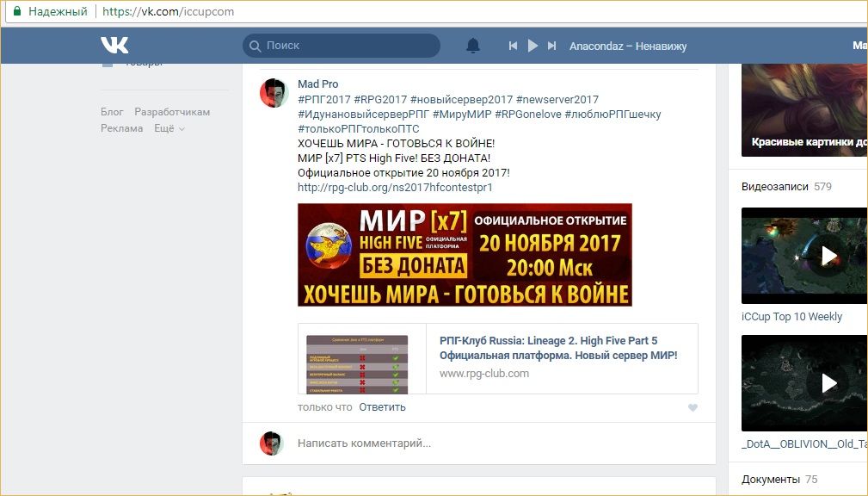Click the #МируМИР hashtag
Viewport: 868px width, 496px height.
click(462, 115)
